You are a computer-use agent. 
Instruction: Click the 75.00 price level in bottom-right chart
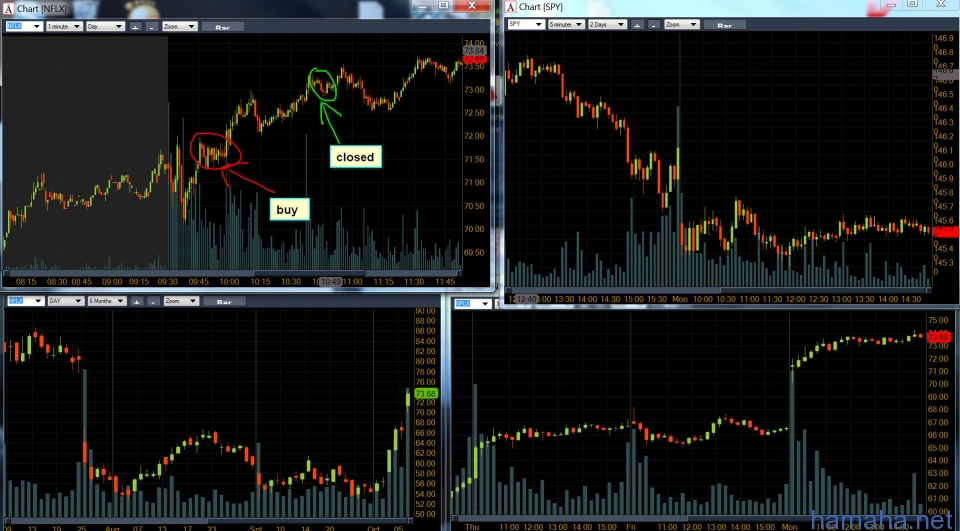click(x=938, y=320)
